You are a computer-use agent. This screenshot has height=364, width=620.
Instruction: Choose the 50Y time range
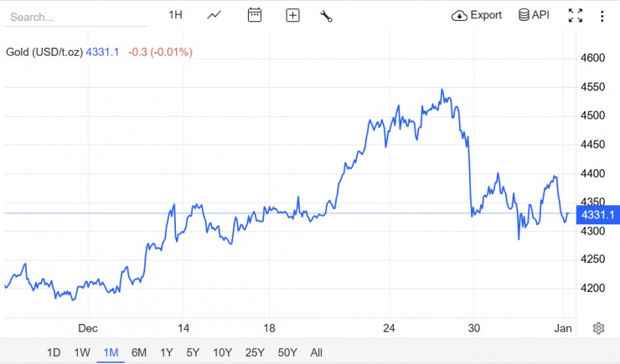tap(287, 352)
